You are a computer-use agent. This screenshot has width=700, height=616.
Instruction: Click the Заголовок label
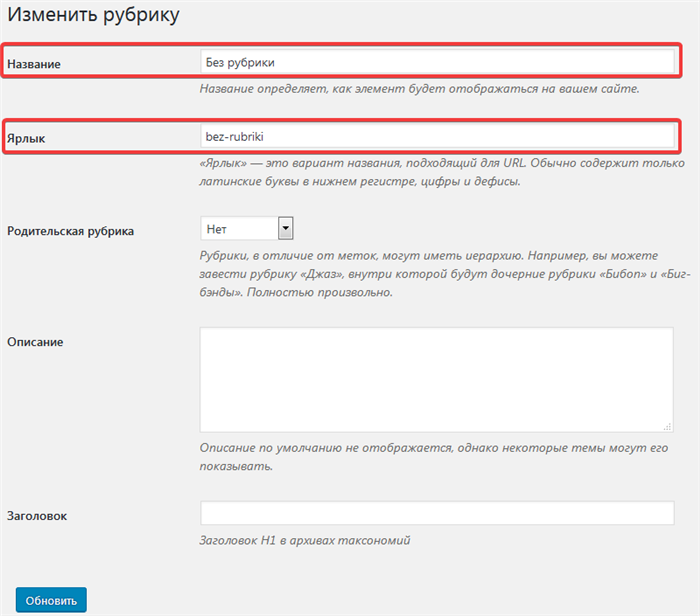[x=37, y=516]
